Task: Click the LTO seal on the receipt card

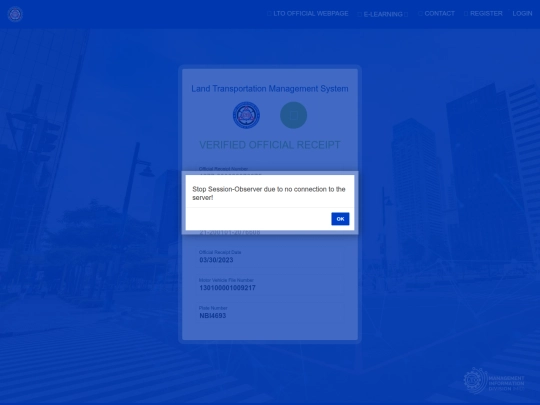Action: 246,115
